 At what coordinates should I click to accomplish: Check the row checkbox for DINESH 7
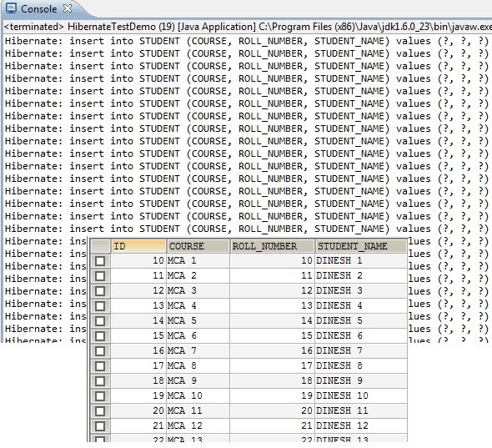click(100, 351)
